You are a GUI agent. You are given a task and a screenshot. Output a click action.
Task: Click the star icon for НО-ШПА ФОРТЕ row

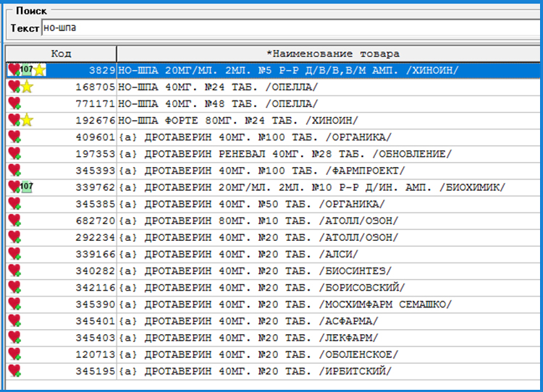pyautogui.click(x=28, y=120)
